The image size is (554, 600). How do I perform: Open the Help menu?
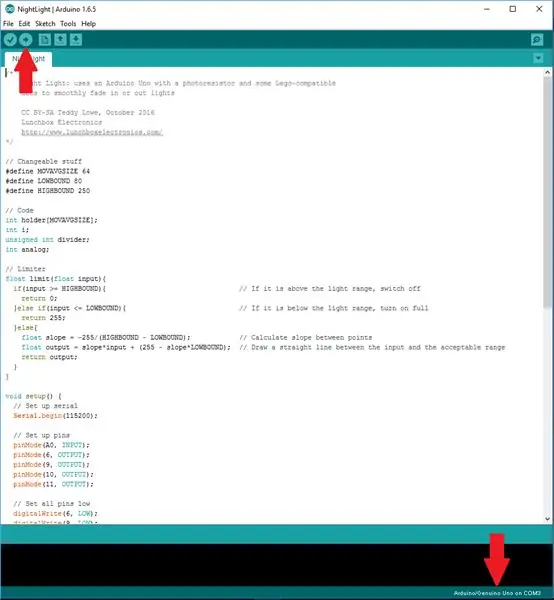[88, 24]
